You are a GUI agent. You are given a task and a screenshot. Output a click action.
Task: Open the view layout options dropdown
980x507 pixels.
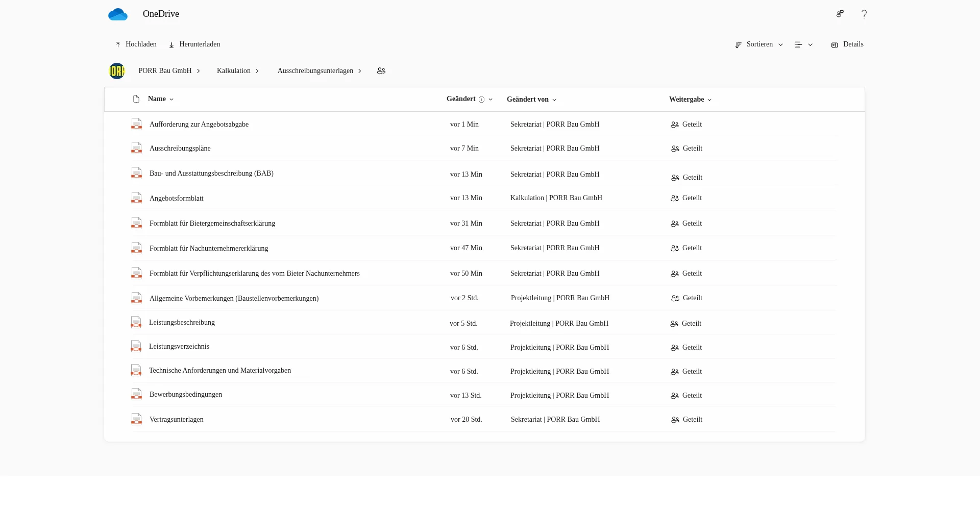[x=803, y=45]
